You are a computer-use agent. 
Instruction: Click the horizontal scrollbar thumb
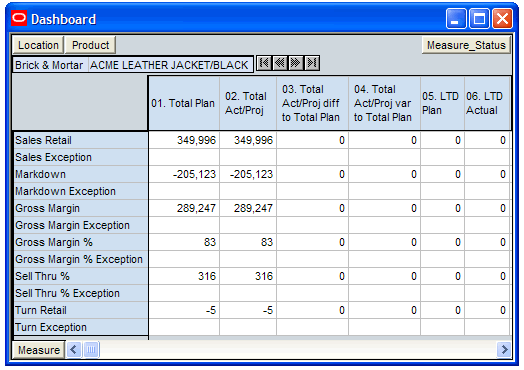pyautogui.click(x=91, y=350)
